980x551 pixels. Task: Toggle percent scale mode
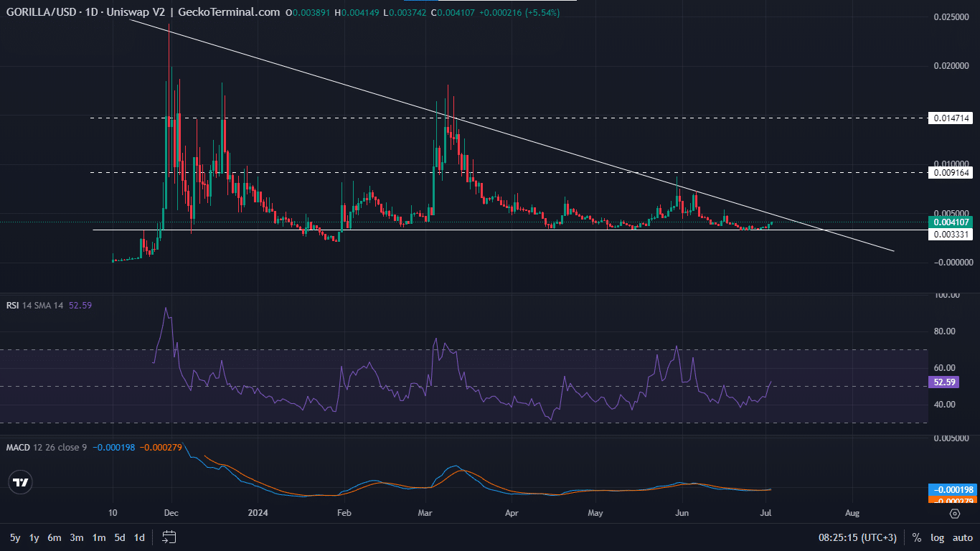917,537
